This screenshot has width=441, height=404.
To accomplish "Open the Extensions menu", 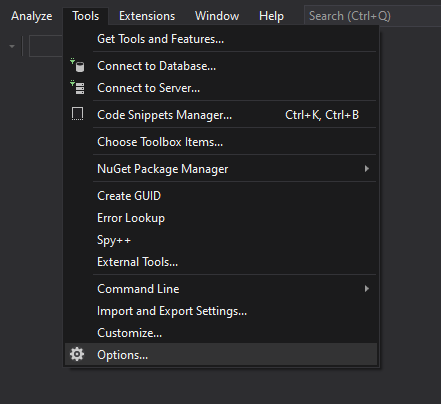I will [147, 16].
